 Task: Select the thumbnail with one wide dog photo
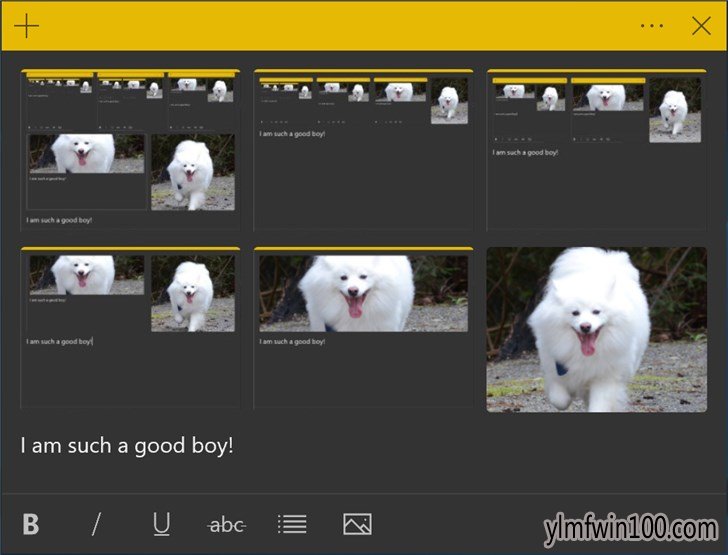click(x=364, y=328)
